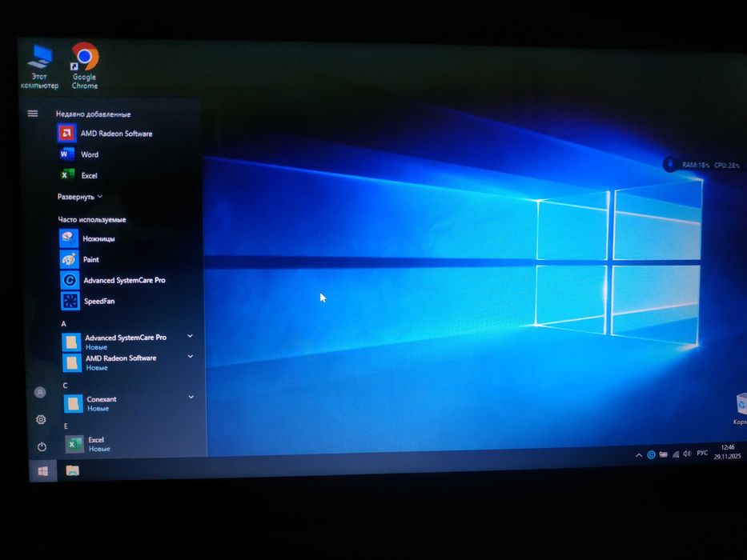Open Advanced SystemCare tray icon
747x560 pixels.
pos(651,454)
